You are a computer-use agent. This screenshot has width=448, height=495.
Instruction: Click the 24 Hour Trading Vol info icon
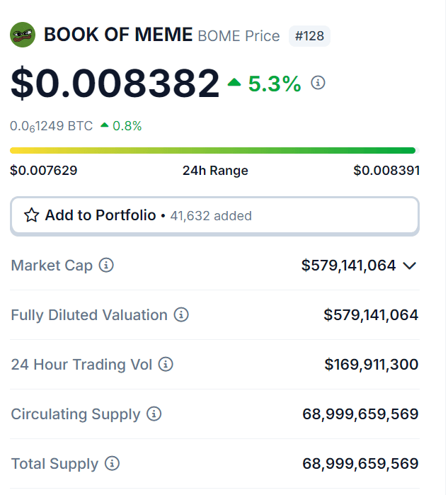pos(166,365)
